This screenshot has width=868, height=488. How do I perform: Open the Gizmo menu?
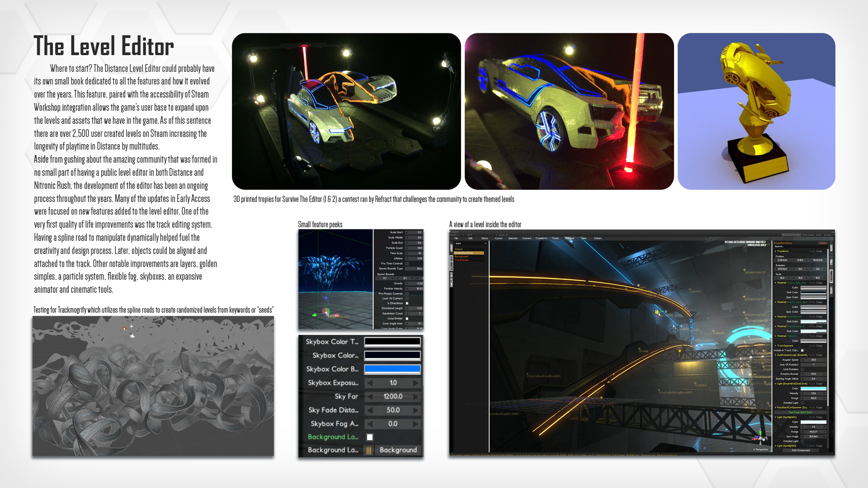pos(484,238)
